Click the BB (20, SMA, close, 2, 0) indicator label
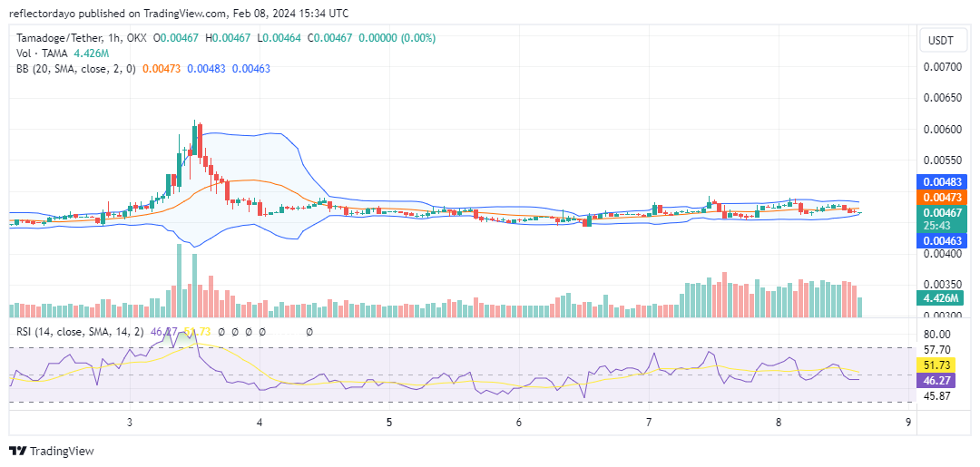980x467 pixels. point(75,69)
